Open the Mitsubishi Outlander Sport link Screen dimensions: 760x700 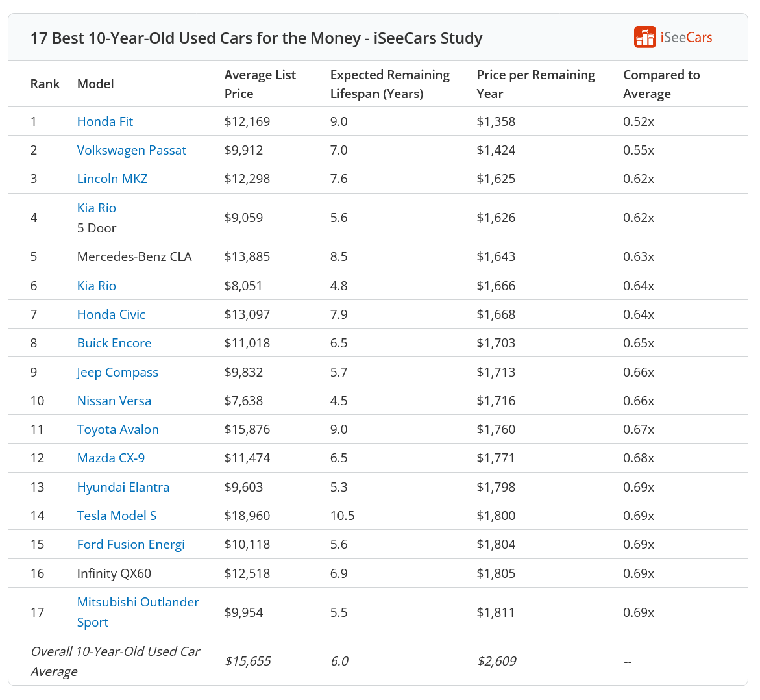click(x=138, y=611)
